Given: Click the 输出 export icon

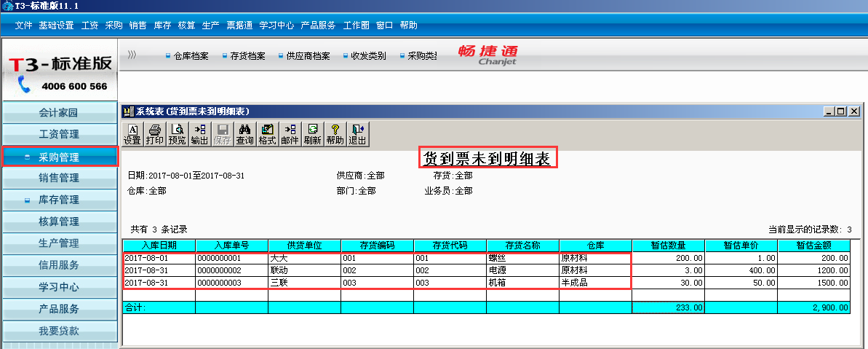Looking at the screenshot, I should pyautogui.click(x=200, y=135).
